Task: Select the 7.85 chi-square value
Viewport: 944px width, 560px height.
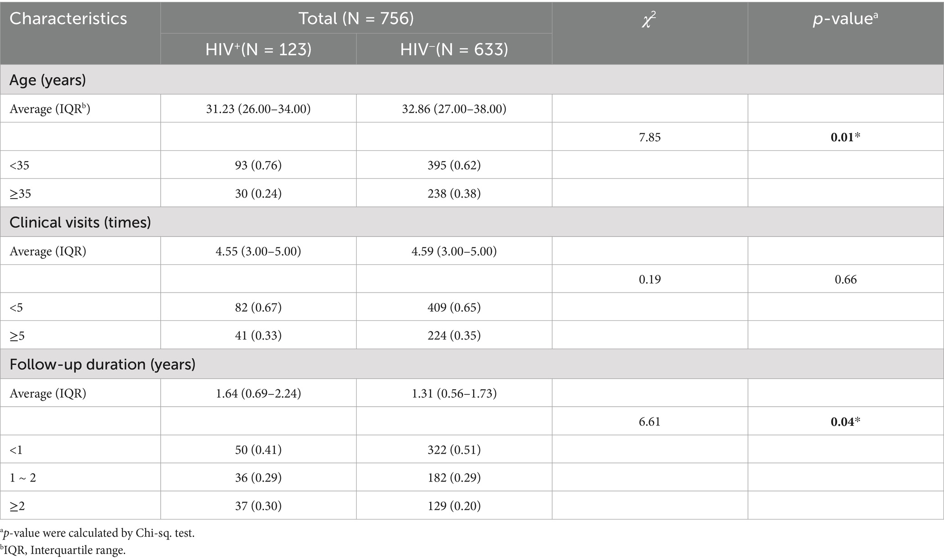Action: coord(649,137)
